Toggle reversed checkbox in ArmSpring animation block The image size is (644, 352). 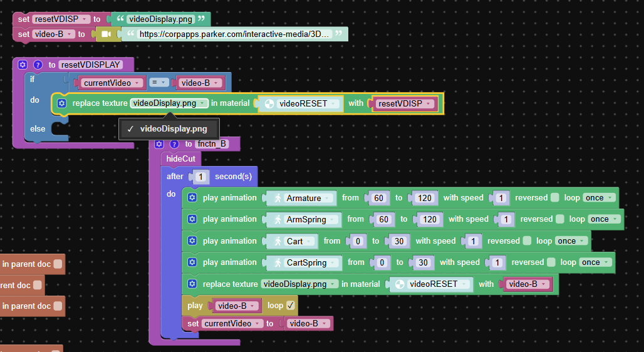tap(560, 219)
